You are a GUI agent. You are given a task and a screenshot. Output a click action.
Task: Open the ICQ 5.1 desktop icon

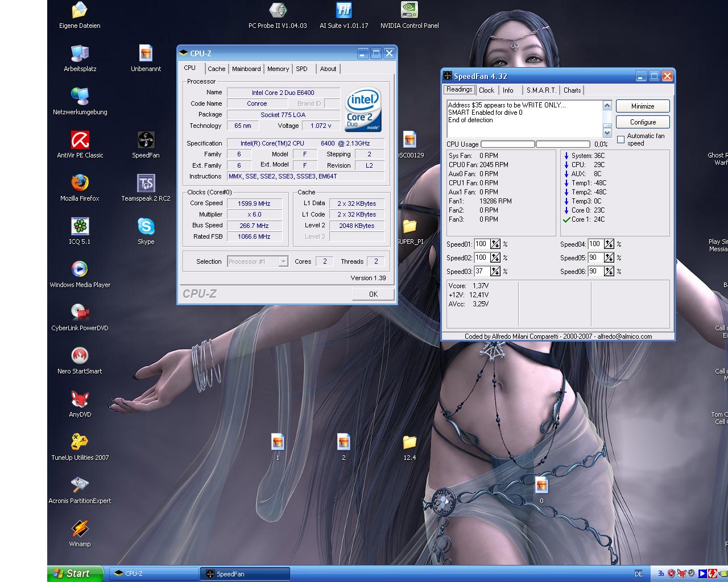click(80, 231)
